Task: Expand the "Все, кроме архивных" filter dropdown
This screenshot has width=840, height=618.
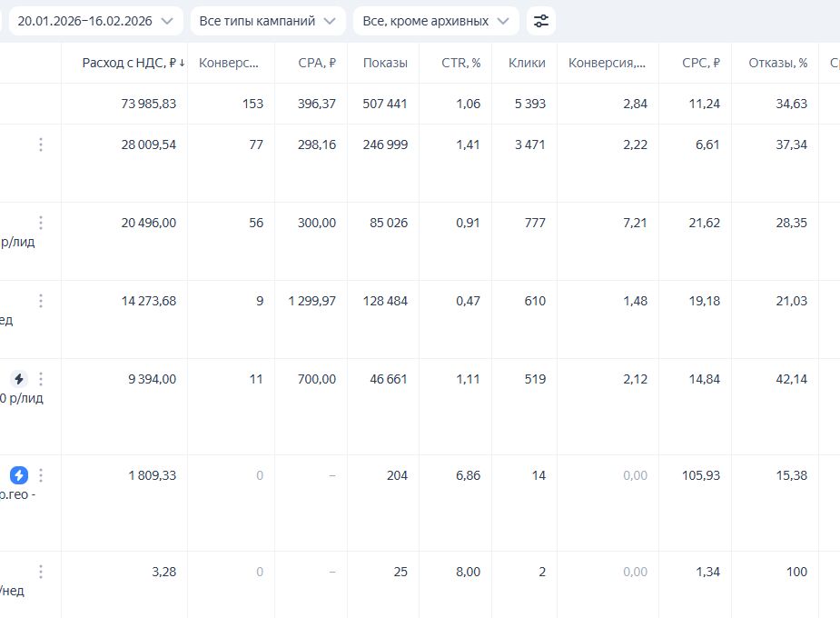Action: coord(436,21)
